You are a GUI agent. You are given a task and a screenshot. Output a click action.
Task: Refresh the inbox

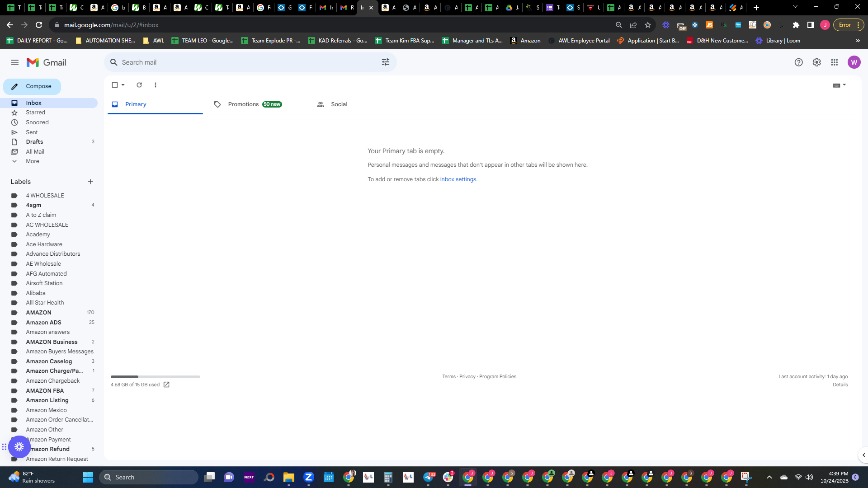coord(139,85)
